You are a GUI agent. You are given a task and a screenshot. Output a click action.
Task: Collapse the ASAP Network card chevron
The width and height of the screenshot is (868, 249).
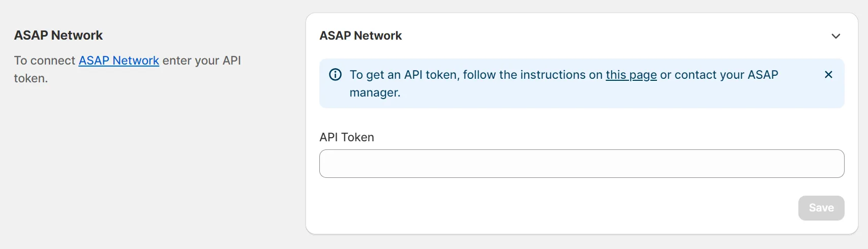(x=835, y=36)
